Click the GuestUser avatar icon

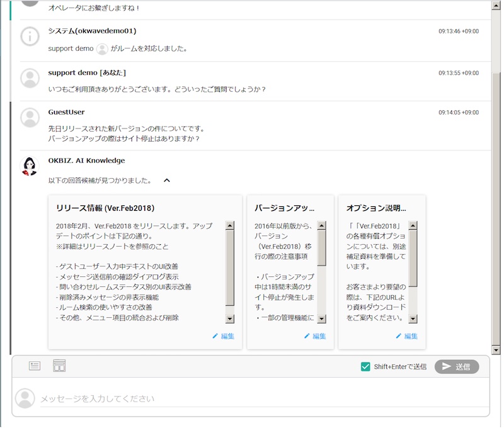point(30,118)
